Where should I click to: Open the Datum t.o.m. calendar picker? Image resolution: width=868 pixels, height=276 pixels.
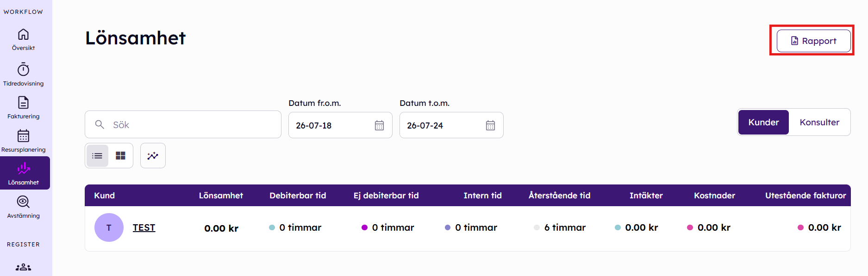click(x=490, y=125)
